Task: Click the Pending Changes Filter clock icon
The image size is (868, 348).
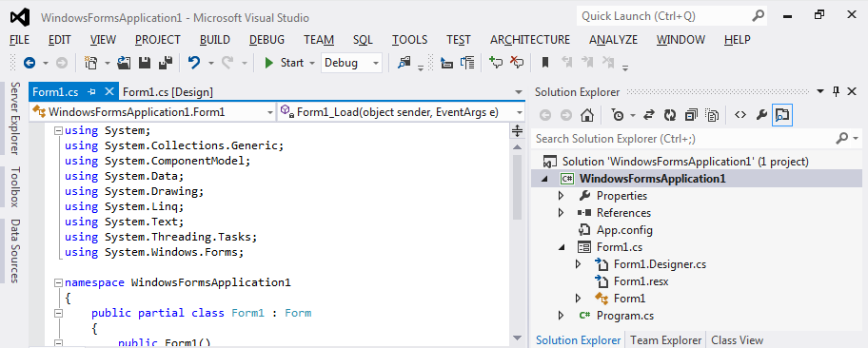Action: (x=617, y=115)
